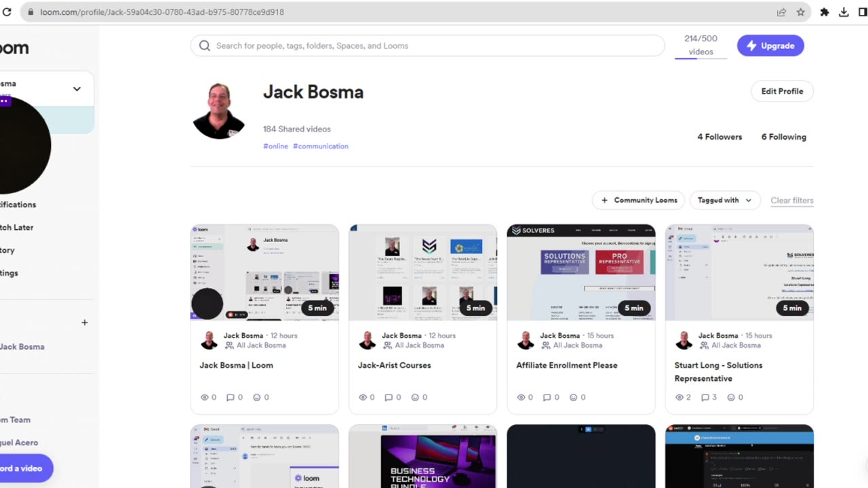Click the views eye icon on Jack-Arist Courses card
The height and width of the screenshot is (488, 868).
363,397
